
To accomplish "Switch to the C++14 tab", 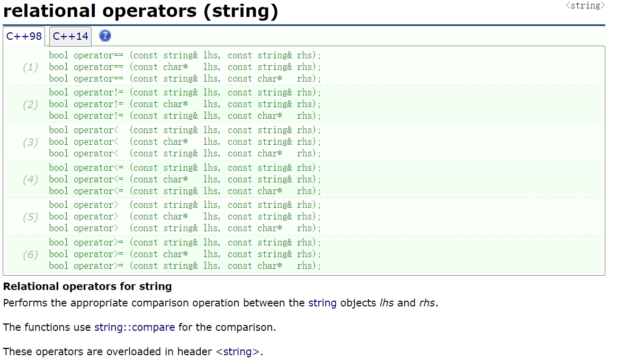I will (70, 36).
